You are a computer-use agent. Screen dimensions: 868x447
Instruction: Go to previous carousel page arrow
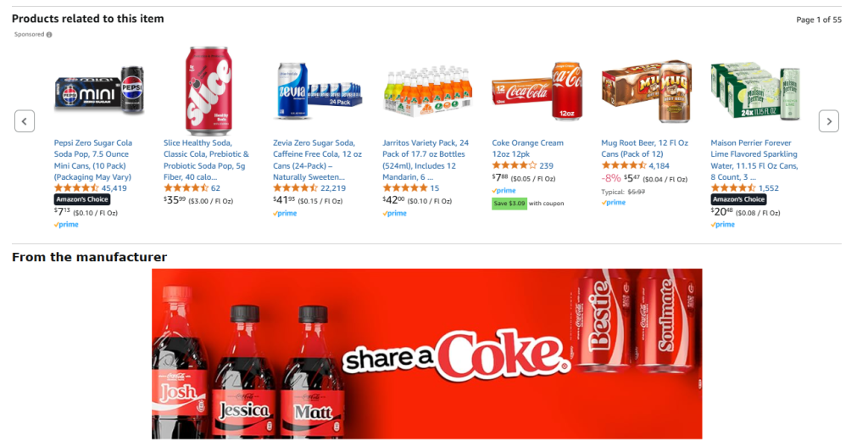click(x=25, y=121)
